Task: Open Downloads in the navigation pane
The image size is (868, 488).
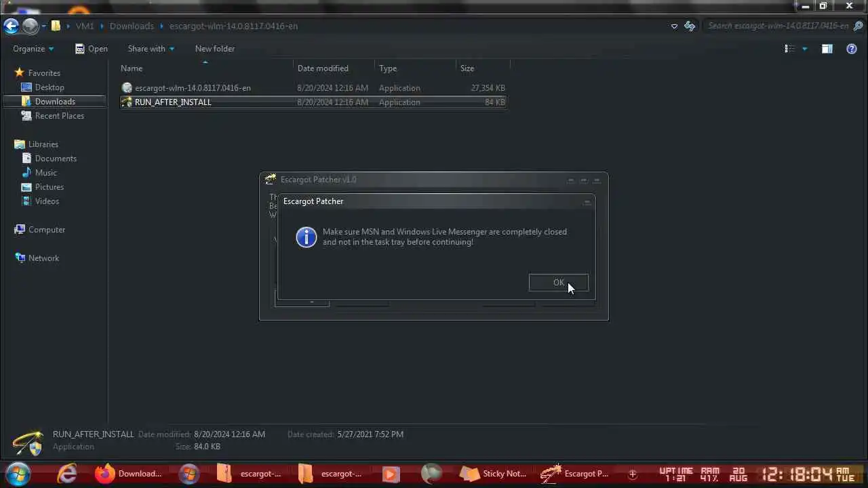Action: pos(55,102)
